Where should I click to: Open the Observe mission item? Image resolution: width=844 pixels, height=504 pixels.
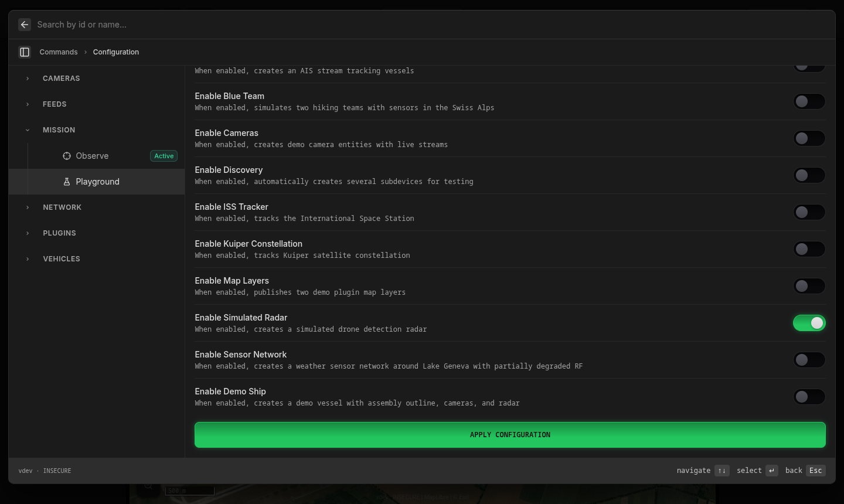tap(97, 156)
